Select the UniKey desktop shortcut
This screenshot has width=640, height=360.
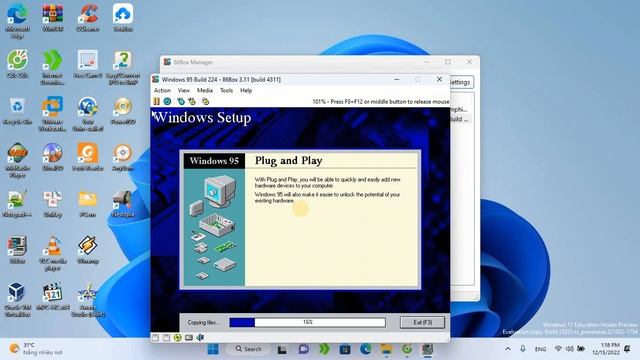point(53,203)
